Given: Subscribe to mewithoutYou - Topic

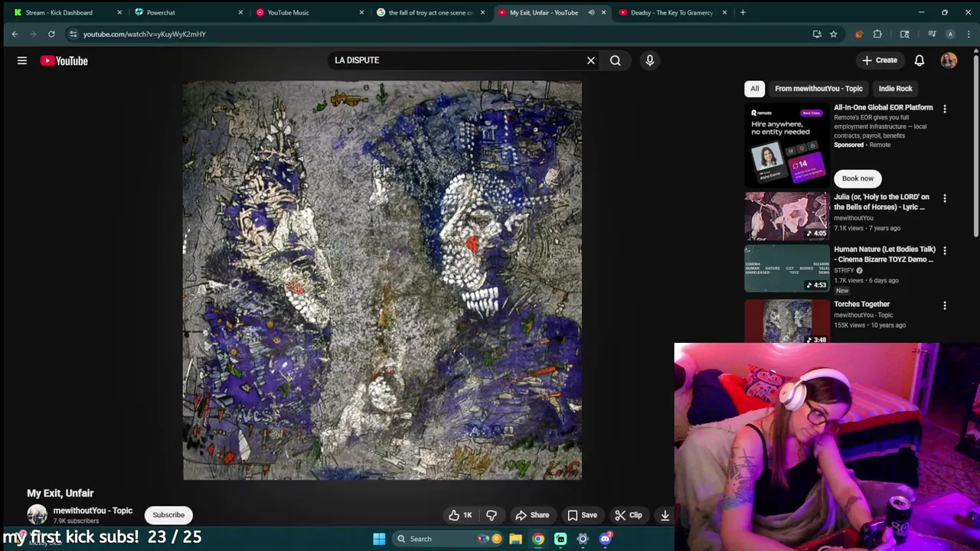Looking at the screenshot, I should pyautogui.click(x=168, y=515).
